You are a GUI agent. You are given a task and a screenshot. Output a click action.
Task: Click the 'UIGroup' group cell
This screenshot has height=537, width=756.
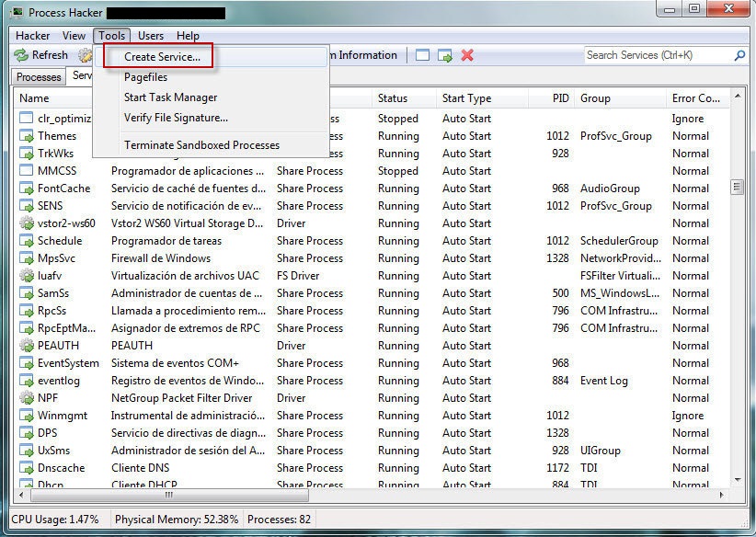point(600,451)
